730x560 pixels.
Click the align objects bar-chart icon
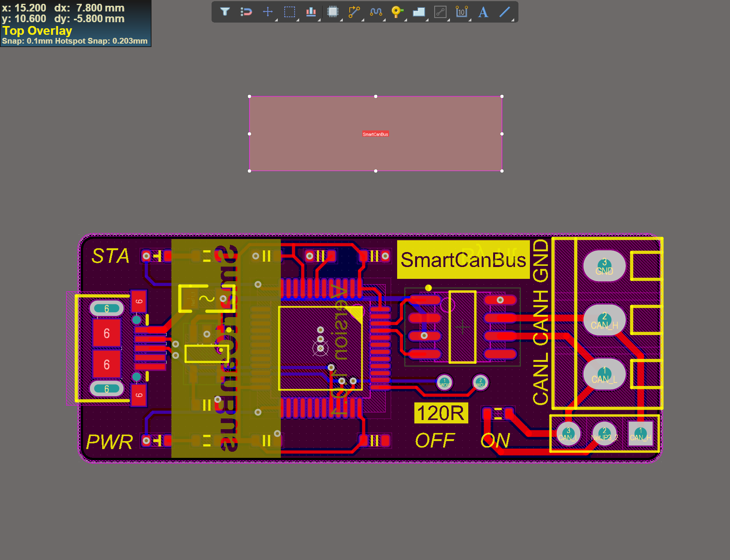tap(311, 12)
